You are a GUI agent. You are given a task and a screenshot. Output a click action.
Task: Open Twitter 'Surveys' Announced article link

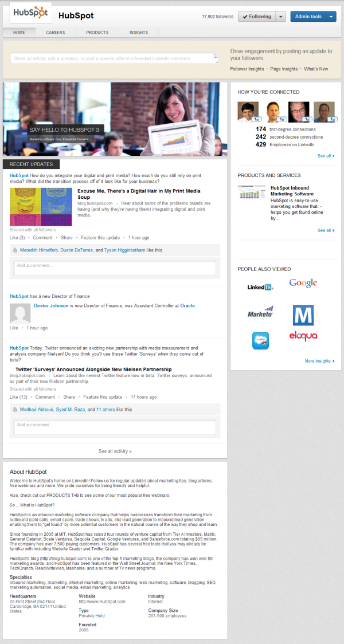click(93, 369)
